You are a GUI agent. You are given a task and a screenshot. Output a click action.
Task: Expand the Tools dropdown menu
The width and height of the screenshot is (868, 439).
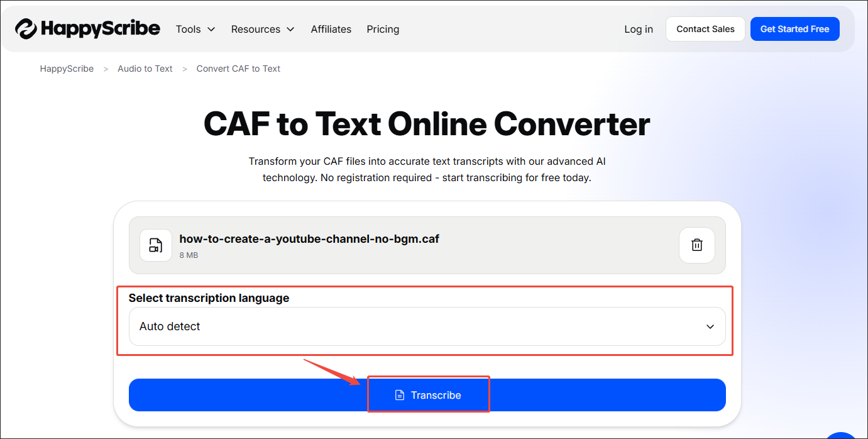click(189, 29)
